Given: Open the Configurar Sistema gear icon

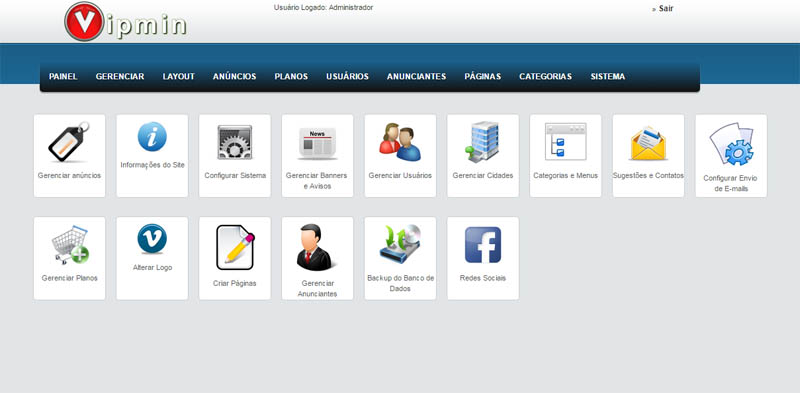Looking at the screenshot, I should [235, 142].
